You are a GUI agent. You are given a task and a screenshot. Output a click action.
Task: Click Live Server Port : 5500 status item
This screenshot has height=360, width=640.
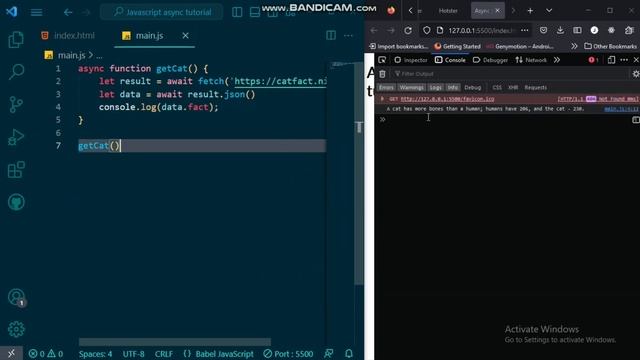(288, 354)
